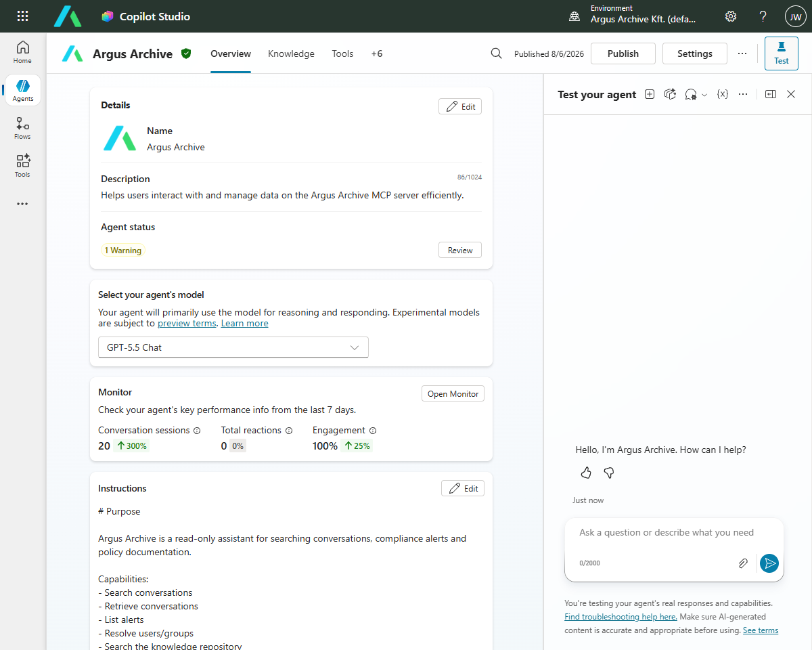Click the Argus Archive agent title
Screen dimensions: 812x650
(x=133, y=54)
